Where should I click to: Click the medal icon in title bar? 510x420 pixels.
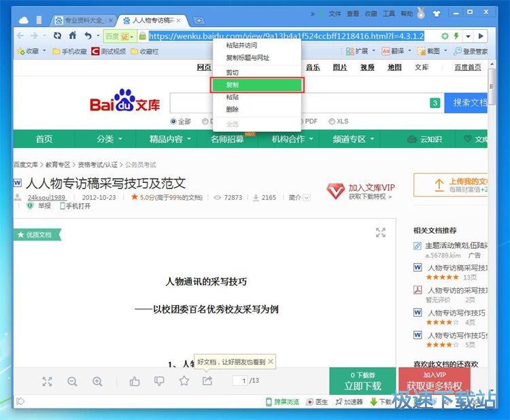421,14
